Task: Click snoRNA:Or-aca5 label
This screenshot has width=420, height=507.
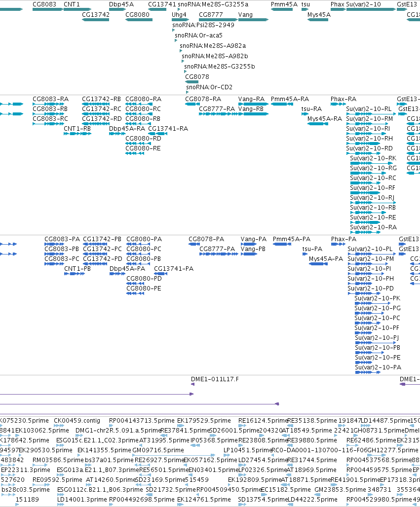Action: 199,35
